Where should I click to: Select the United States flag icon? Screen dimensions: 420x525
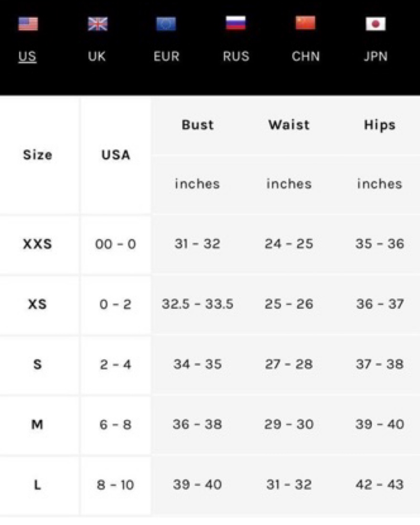(x=28, y=24)
